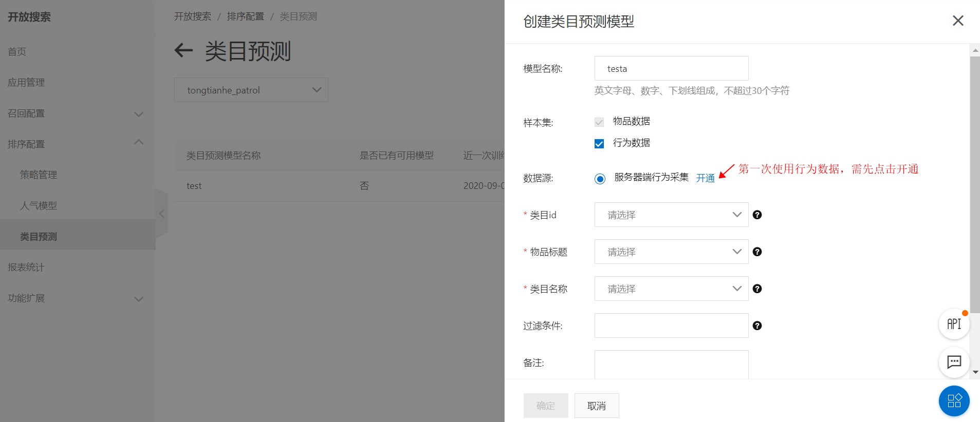The image size is (980, 422).
Task: Toggle the 行为数据 checkbox
Action: point(599,144)
